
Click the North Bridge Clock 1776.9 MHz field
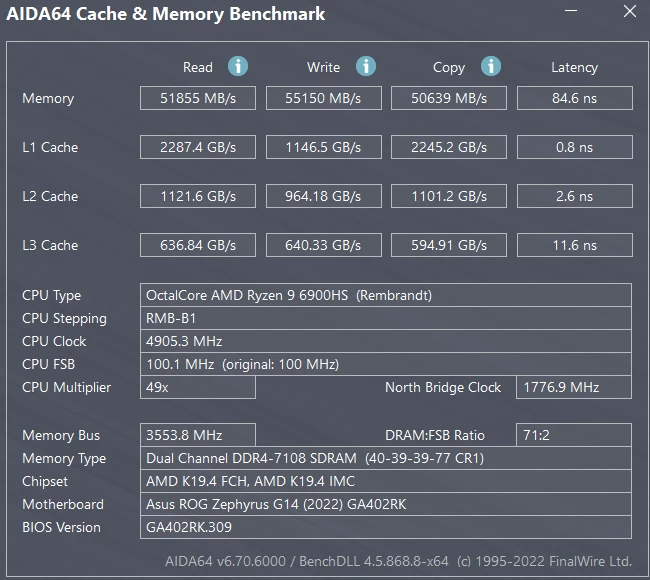[x=574, y=387]
